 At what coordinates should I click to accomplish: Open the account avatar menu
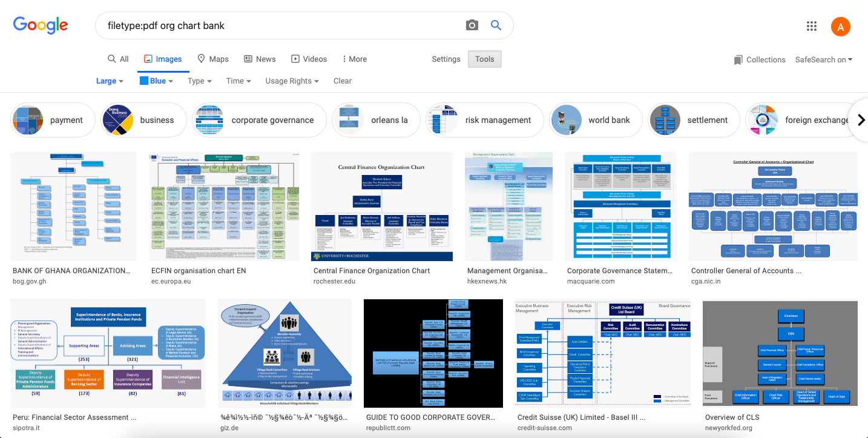pyautogui.click(x=841, y=26)
